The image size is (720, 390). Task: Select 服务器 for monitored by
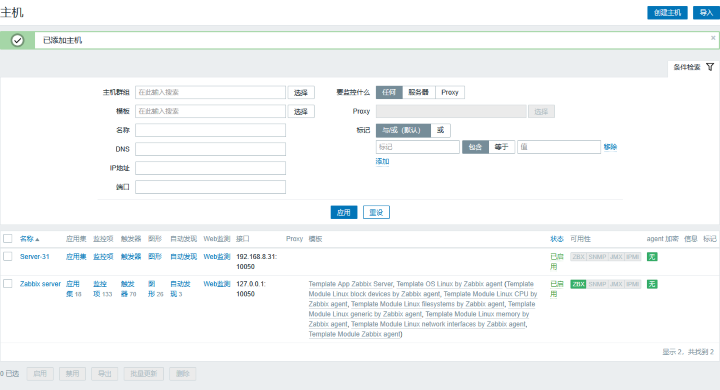tap(418, 92)
